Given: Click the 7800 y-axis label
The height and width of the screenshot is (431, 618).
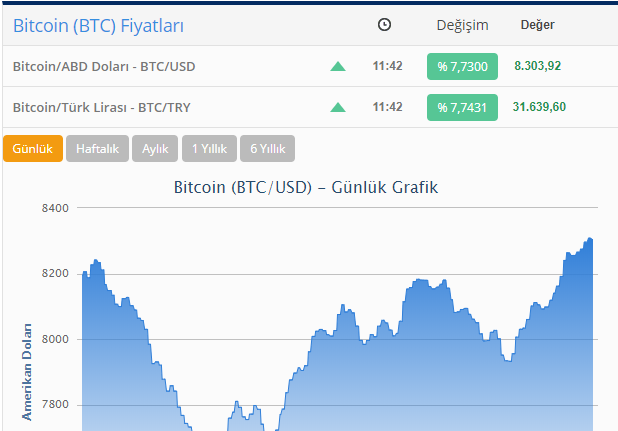Looking at the screenshot, I should pyautogui.click(x=55, y=405).
